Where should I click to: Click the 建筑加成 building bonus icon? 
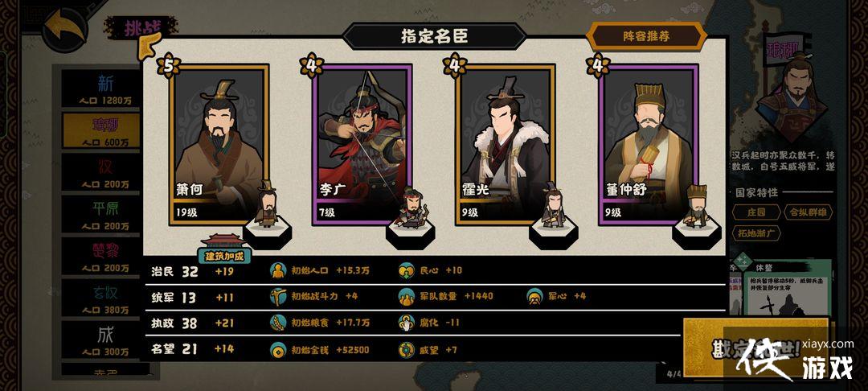(224, 249)
